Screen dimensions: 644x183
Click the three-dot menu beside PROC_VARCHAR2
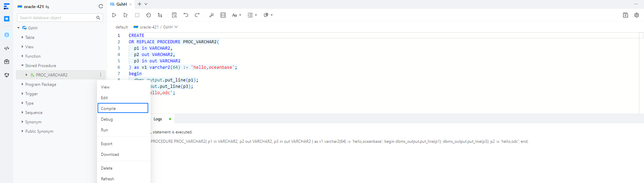click(101, 75)
